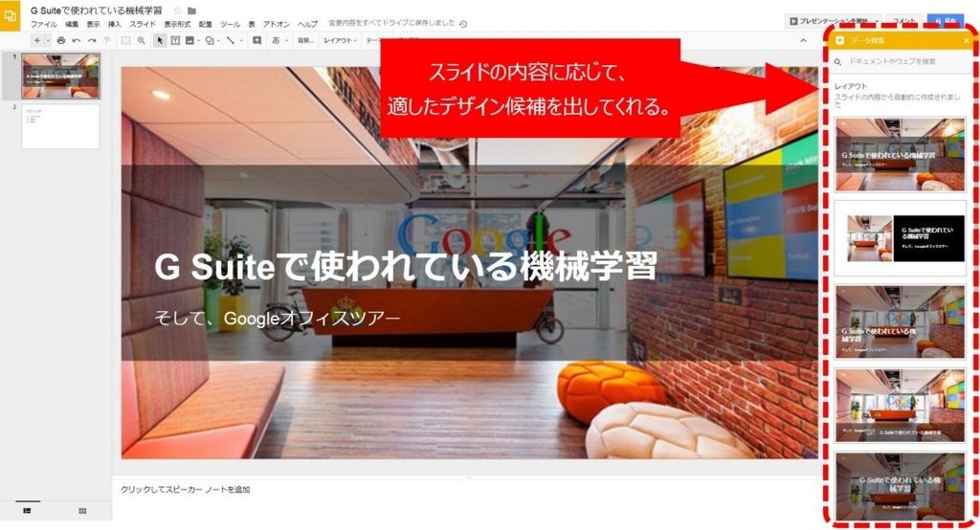980x530 pixels.
Task: Apply the first full-image layout suggestion
Action: [900, 154]
